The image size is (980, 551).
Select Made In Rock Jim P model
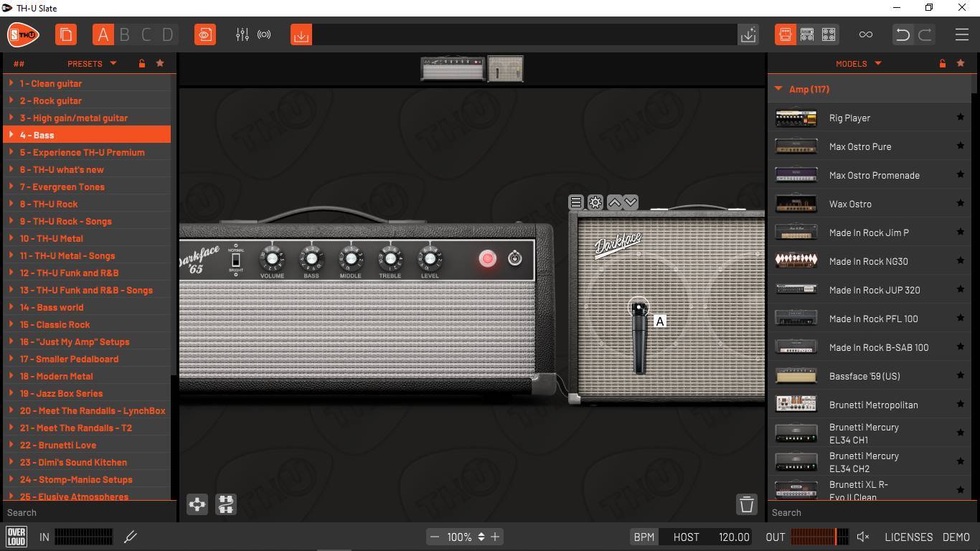pos(870,232)
